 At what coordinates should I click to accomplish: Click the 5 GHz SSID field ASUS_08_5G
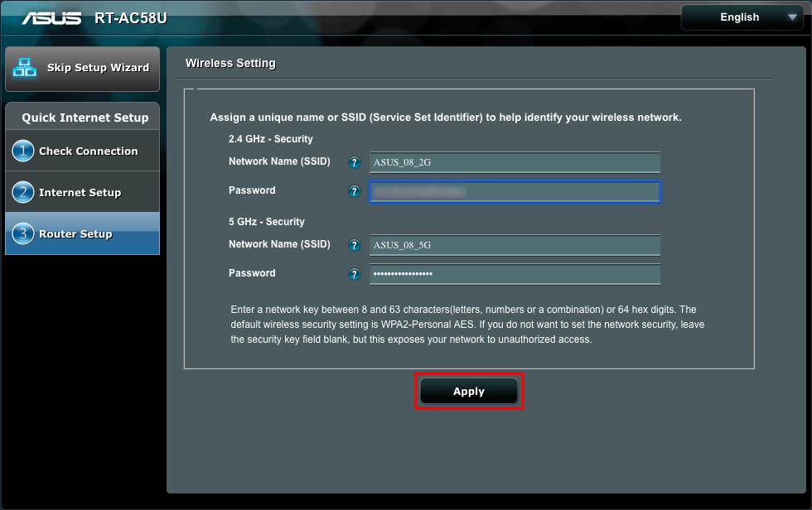click(515, 245)
